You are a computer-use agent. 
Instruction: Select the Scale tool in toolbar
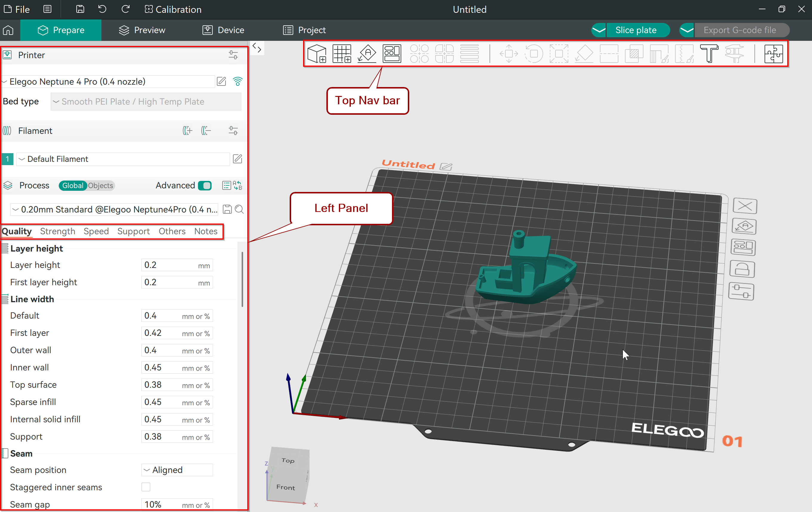tap(559, 54)
